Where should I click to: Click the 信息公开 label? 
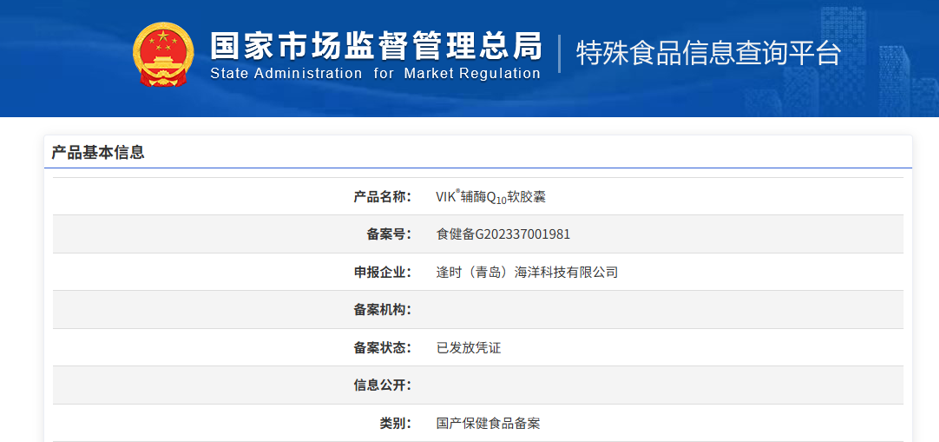pos(383,385)
